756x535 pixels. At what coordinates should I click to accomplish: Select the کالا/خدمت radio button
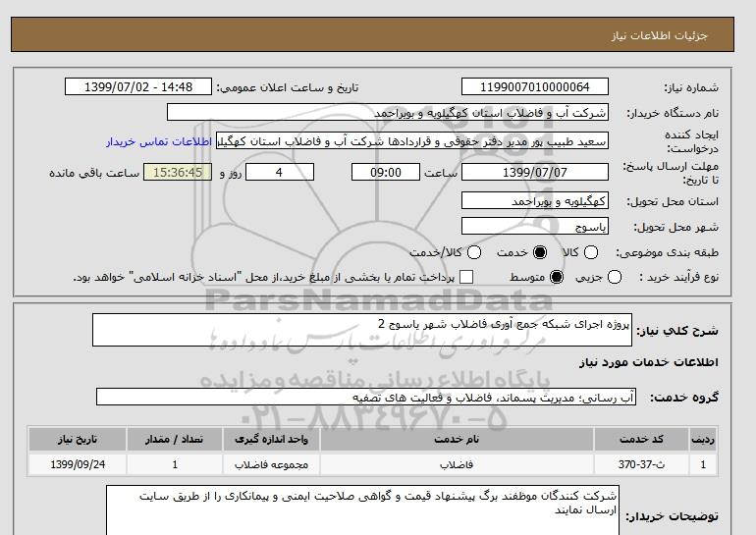pos(474,252)
